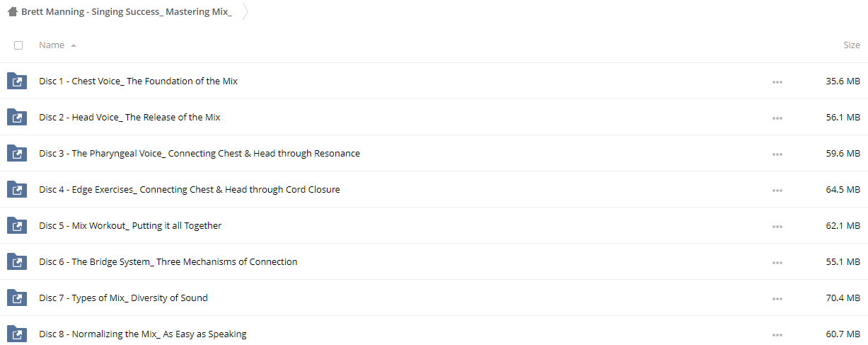
Task: Open Disc 2 - Head Voice folder link
Action: point(129,117)
